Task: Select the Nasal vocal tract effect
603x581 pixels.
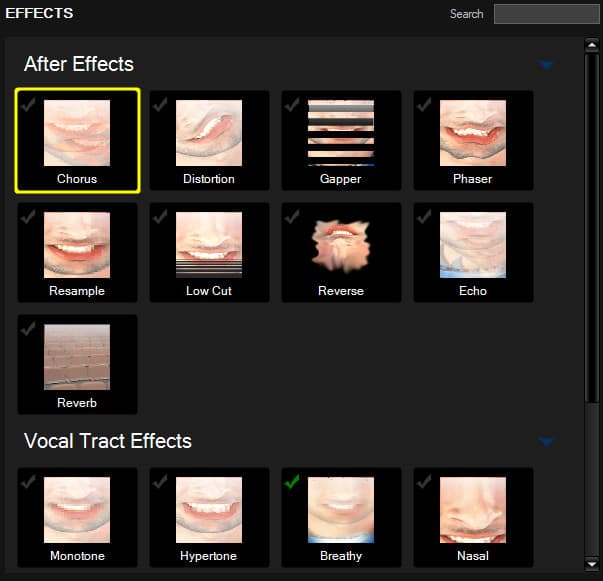Action: click(473, 510)
